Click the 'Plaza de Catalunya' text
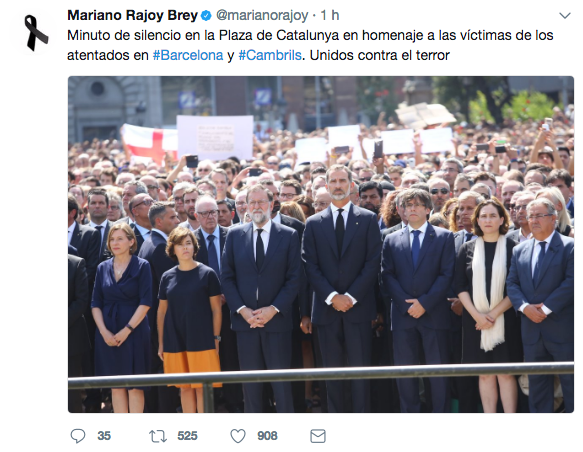 (x=279, y=35)
